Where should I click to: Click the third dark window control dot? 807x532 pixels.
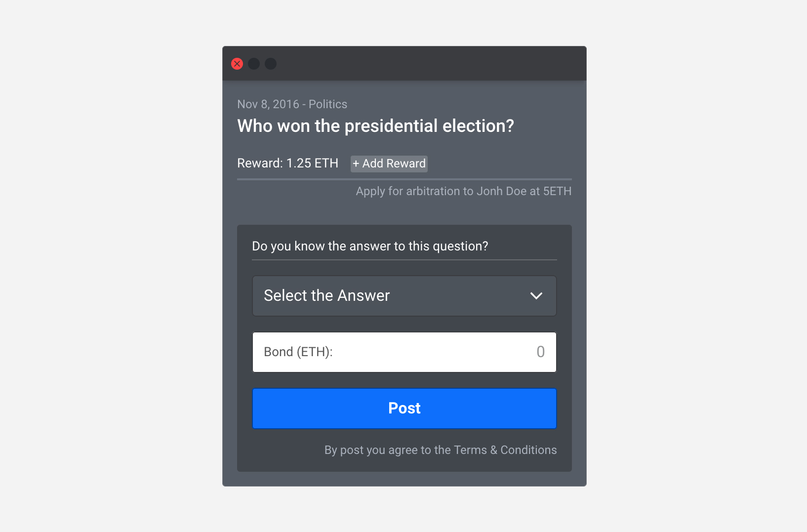coord(271,64)
